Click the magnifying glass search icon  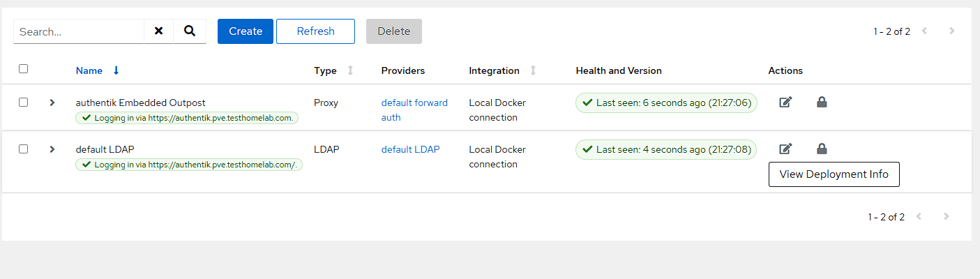pos(189,31)
